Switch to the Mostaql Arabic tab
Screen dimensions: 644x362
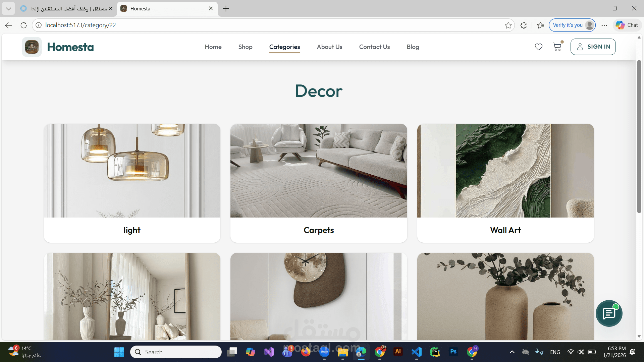(66, 9)
